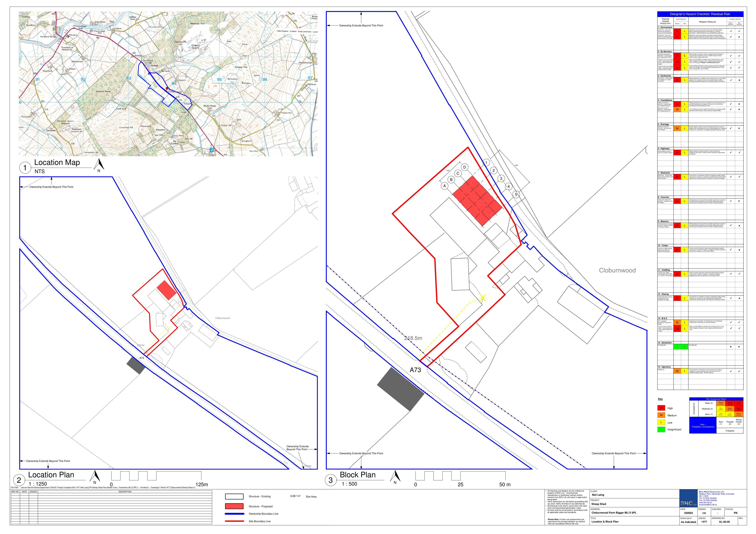Select grid bubble D on the block plan
756x534 pixels.
[x=465, y=167]
